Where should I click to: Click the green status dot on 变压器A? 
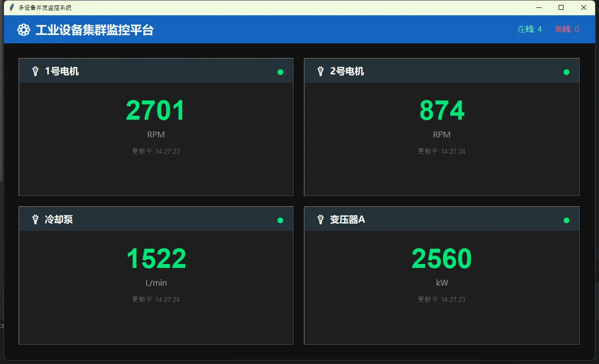click(x=566, y=220)
